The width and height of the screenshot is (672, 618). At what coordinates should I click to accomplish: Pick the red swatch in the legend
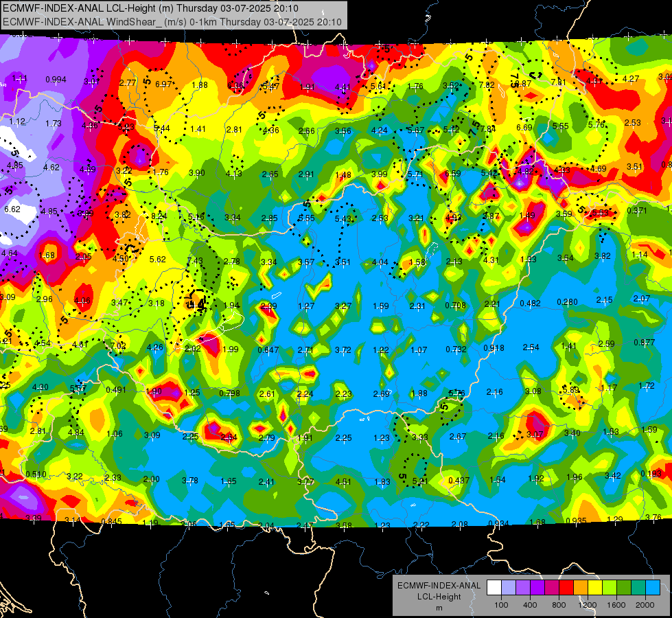[x=566, y=588]
